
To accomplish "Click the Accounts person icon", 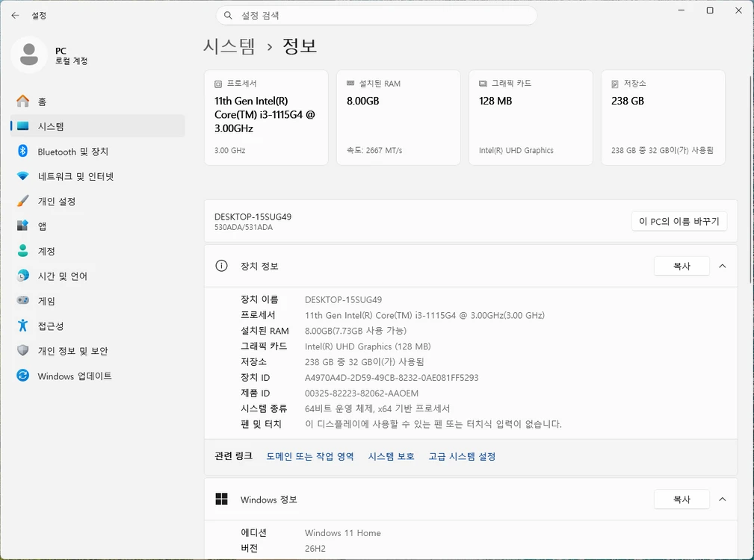I will 22,251.
